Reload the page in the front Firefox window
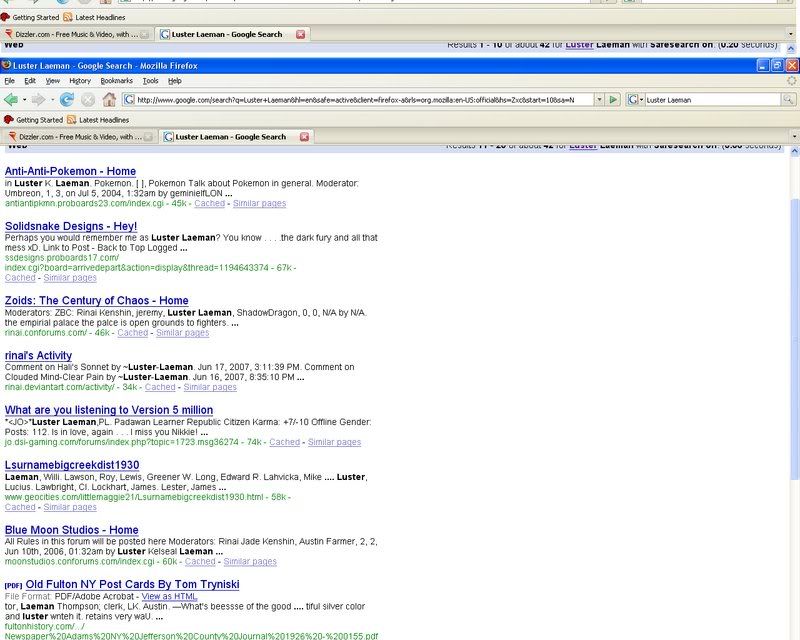The image size is (800, 640). point(67,100)
